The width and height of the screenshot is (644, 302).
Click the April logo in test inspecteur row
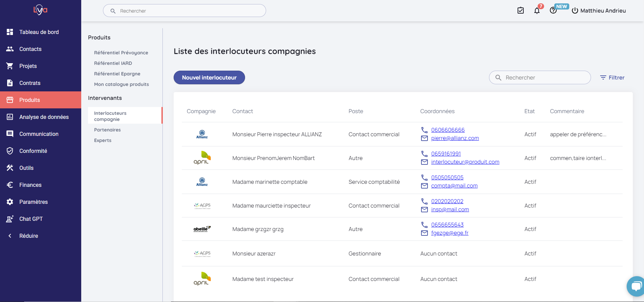[x=202, y=279]
